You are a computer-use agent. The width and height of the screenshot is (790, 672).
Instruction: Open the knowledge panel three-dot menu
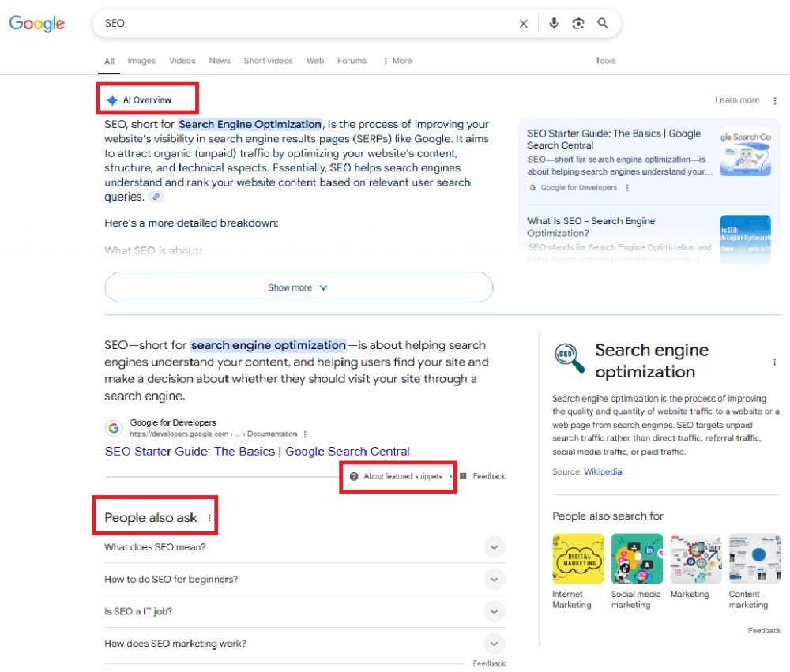coord(774,362)
